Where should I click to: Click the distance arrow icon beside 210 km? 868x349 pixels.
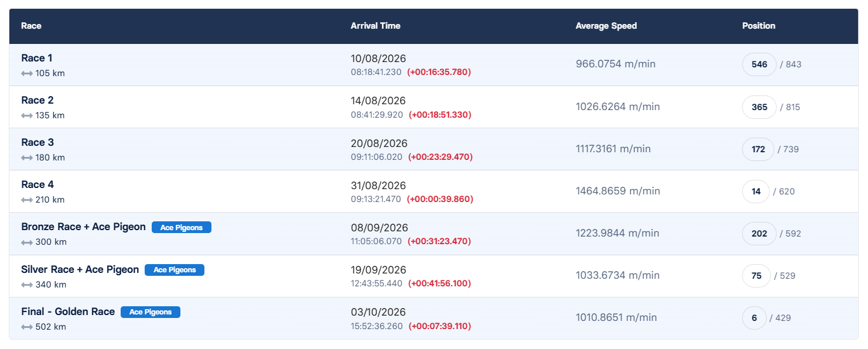[27, 200]
